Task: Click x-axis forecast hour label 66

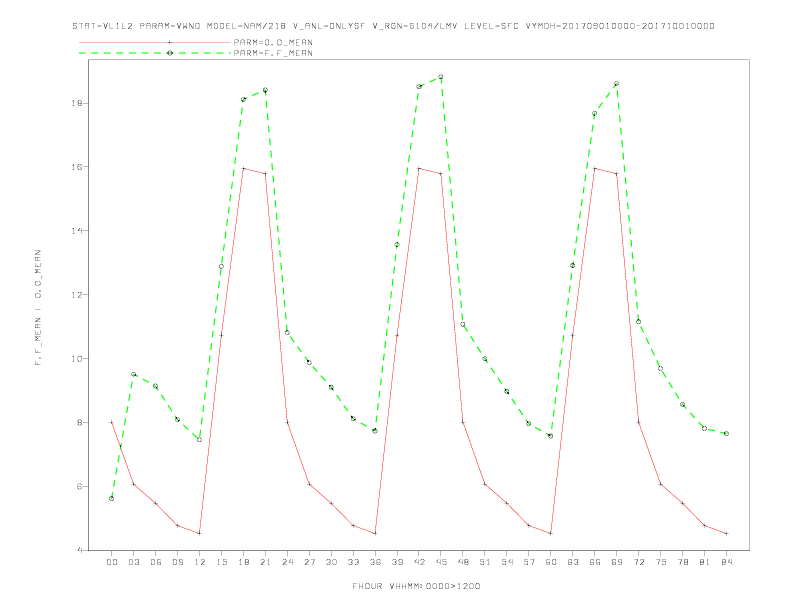Action: click(595, 562)
